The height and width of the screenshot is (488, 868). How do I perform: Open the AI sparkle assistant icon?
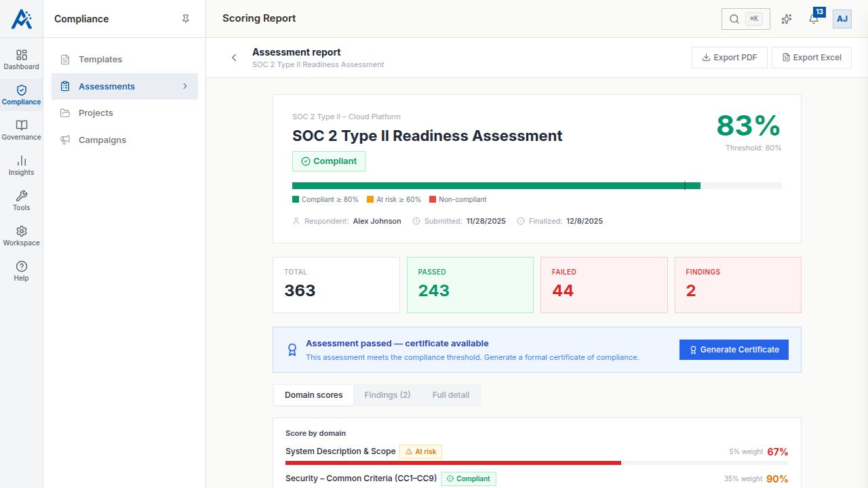[787, 19]
